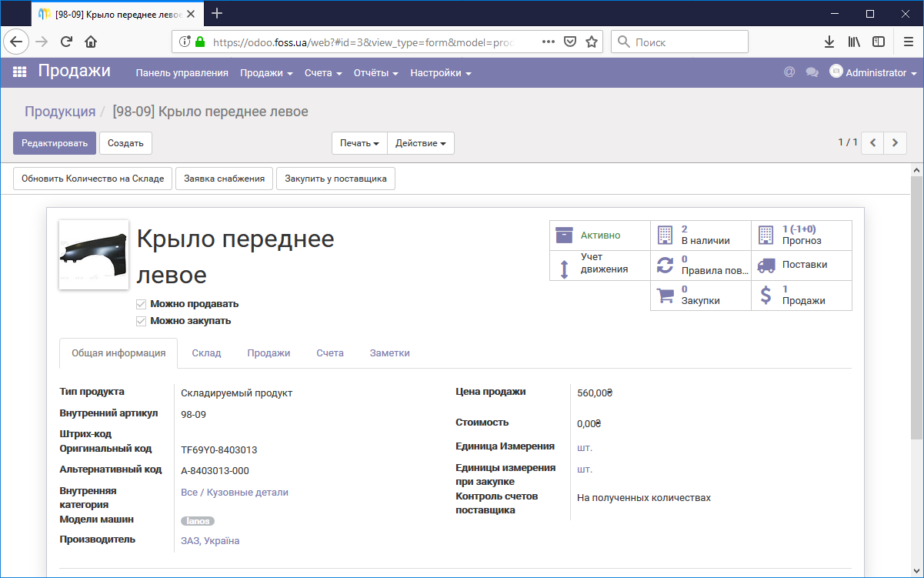Screen dimensions: 924x578
Task: Toggle the Можно продавать checkbox
Action: pyautogui.click(x=141, y=304)
